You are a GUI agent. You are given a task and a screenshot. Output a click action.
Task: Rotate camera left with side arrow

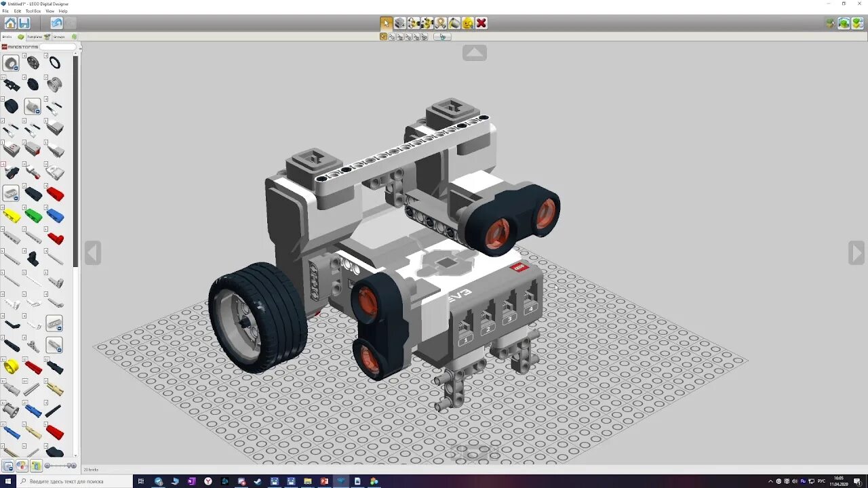pos(93,253)
